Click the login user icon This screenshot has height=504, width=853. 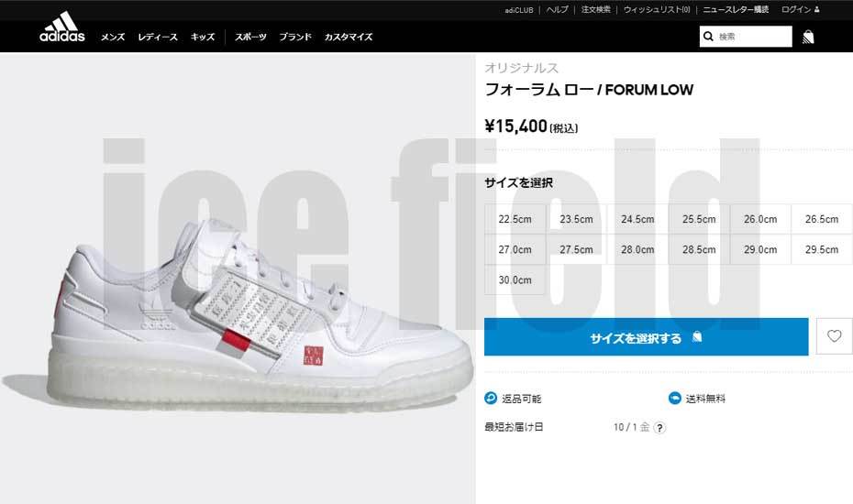click(816, 9)
